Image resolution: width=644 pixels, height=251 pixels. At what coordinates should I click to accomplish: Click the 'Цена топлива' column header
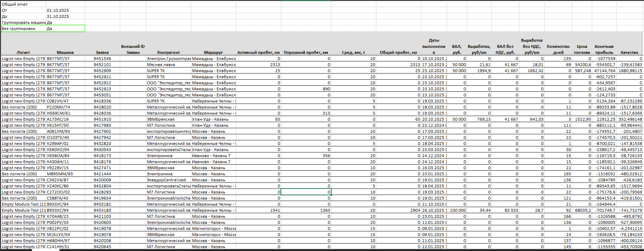[582, 49]
